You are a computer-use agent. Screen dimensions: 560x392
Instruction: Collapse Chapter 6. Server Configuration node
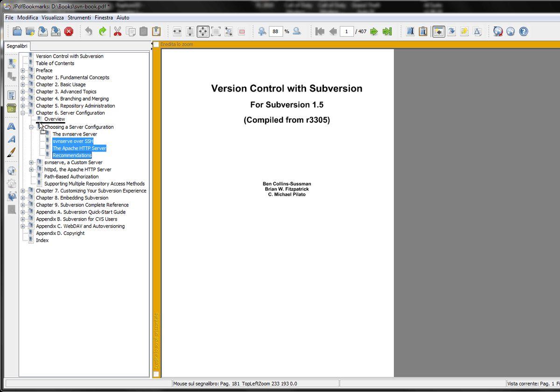(23, 113)
